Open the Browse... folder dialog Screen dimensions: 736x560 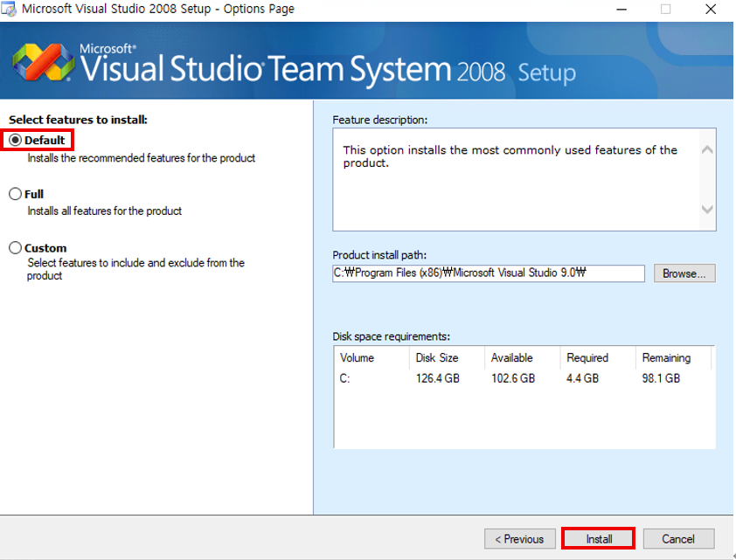(684, 273)
